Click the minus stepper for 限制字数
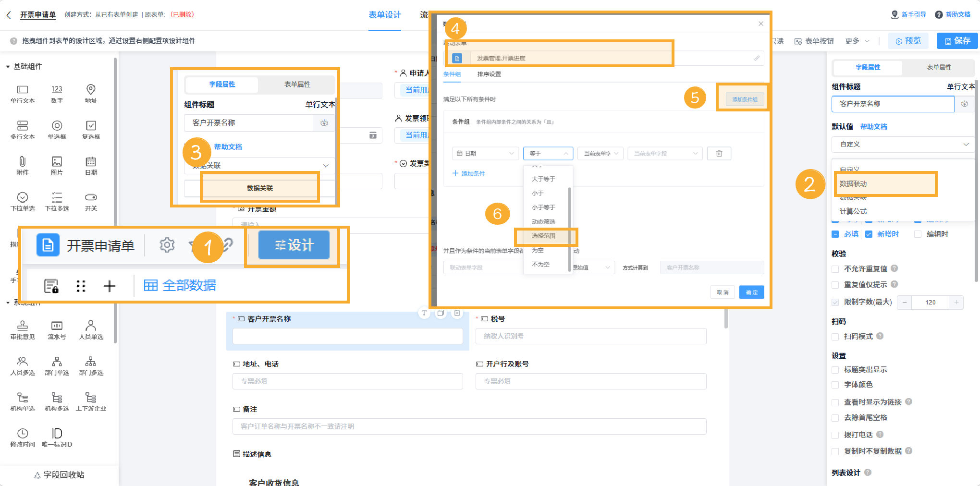The height and width of the screenshot is (486, 980). pyautogui.click(x=905, y=302)
